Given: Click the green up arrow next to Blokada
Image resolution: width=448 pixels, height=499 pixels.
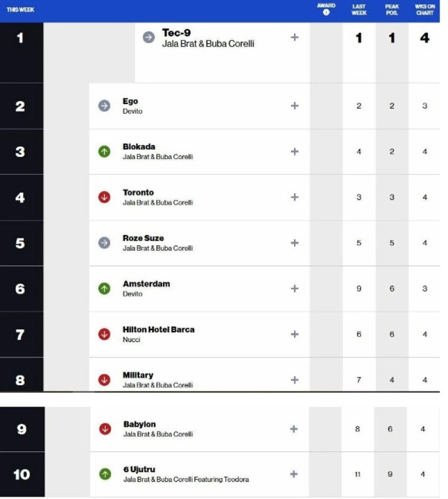Looking at the screenshot, I should (x=104, y=151).
